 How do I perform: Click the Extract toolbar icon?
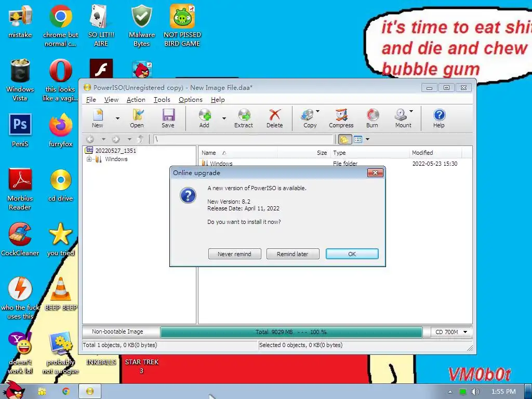click(x=244, y=118)
